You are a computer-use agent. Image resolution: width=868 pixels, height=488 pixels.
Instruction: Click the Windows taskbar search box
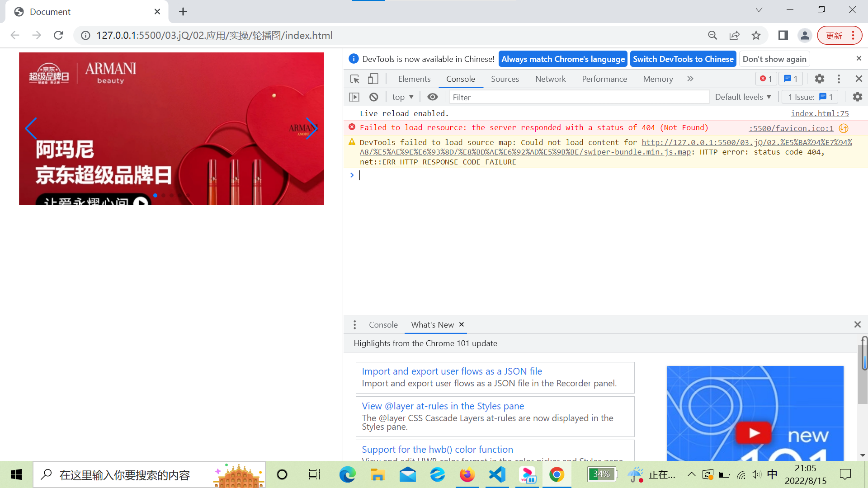[149, 474]
